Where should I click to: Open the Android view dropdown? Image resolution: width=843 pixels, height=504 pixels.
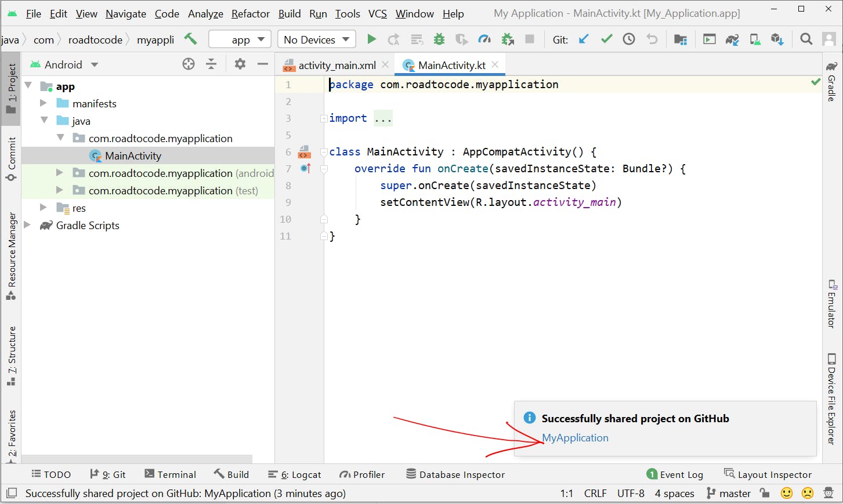click(x=64, y=64)
